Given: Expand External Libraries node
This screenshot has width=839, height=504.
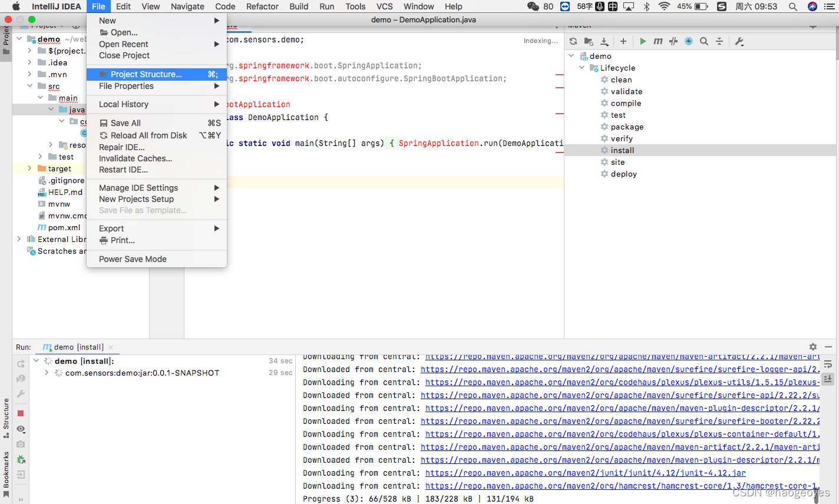Looking at the screenshot, I should [x=19, y=239].
